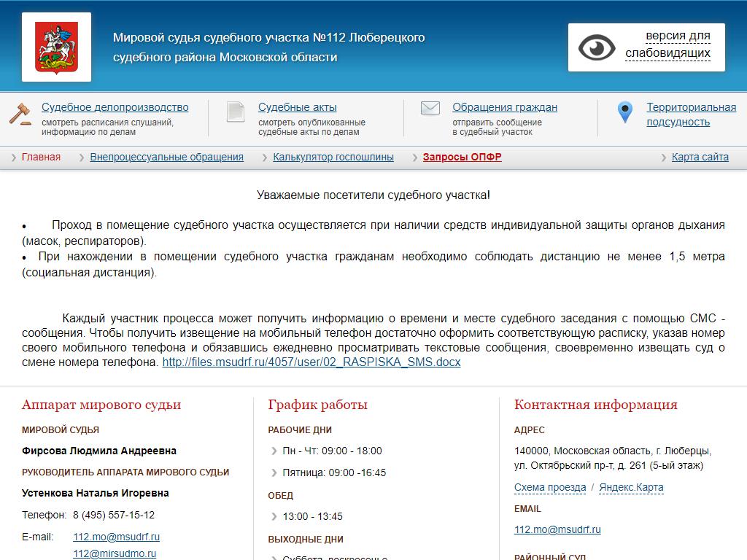747x560 pixels.
Task: Open Запросы ОПФР menu item
Action: 462,157
